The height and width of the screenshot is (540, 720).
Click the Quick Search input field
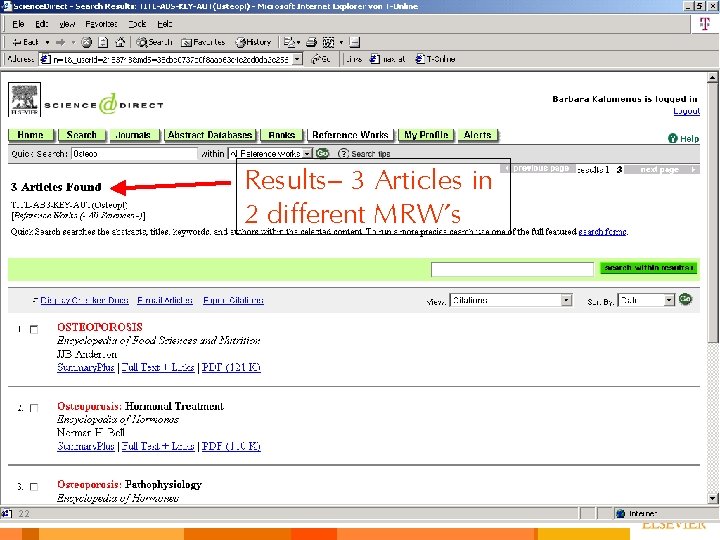135,153
